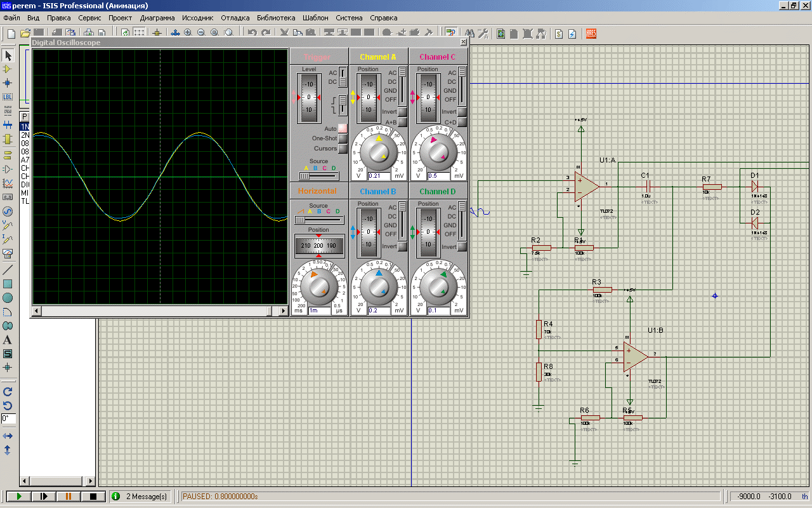
Task: Toggle Channel A Invert button
Action: coord(402,112)
